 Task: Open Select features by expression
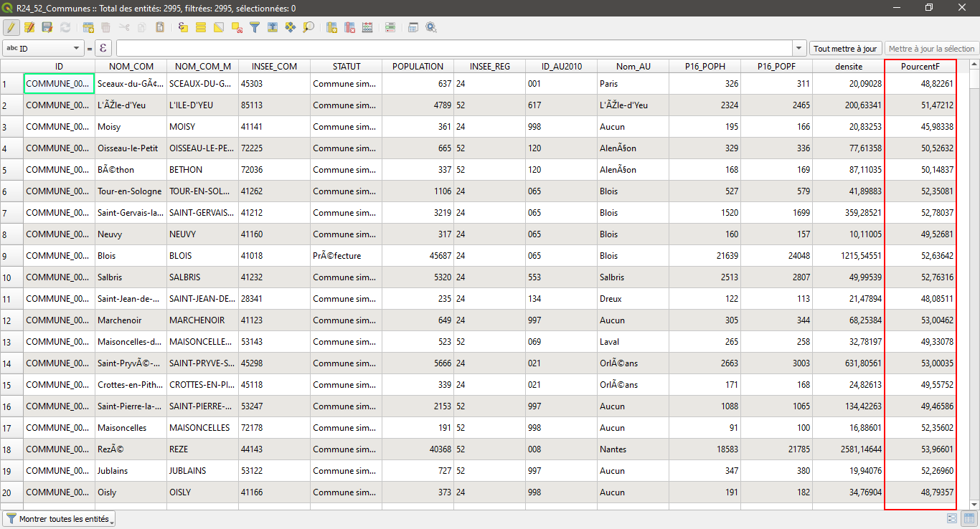(x=183, y=27)
